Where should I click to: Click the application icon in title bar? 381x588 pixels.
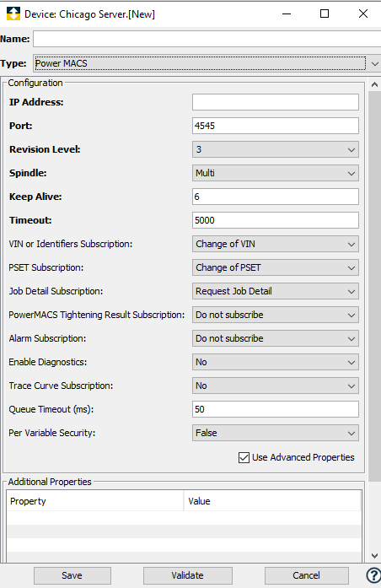click(13, 13)
